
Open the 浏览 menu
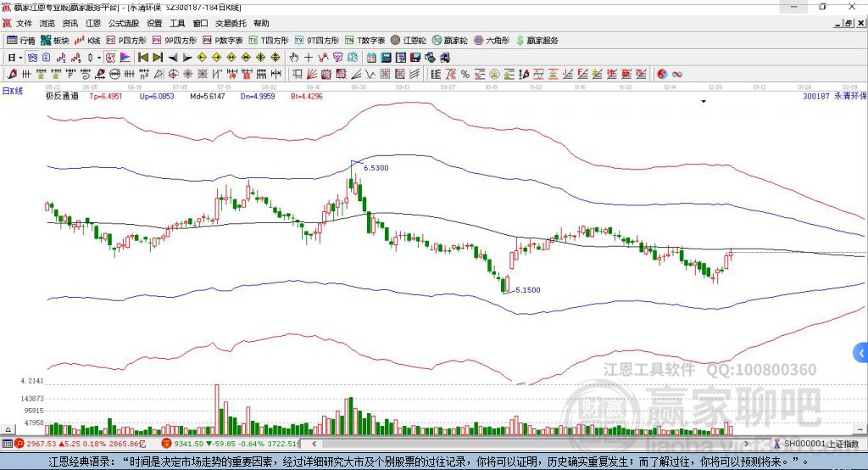(x=47, y=23)
